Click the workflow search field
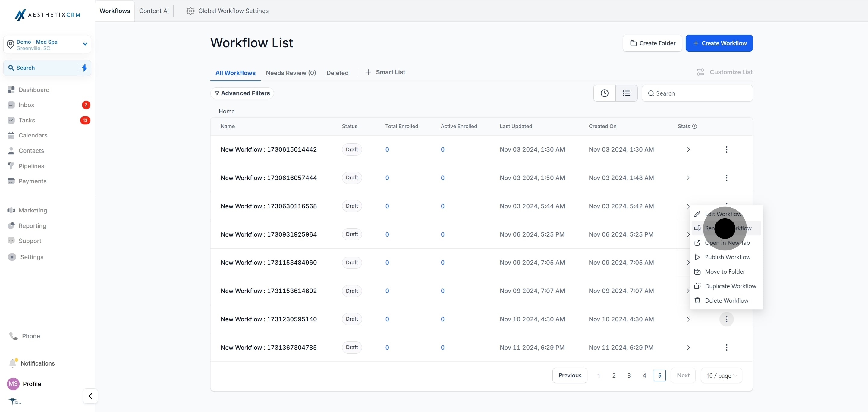The height and width of the screenshot is (412, 868). pos(697,93)
